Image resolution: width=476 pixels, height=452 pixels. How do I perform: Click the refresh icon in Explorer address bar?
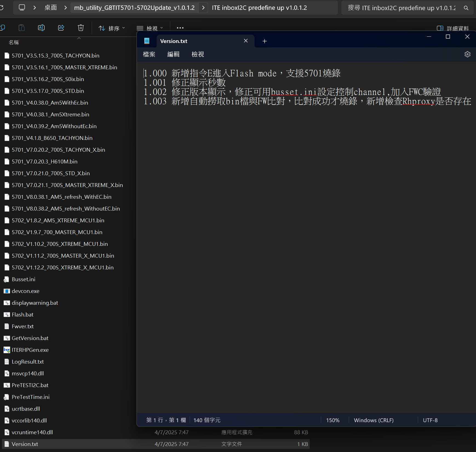point(2,7)
